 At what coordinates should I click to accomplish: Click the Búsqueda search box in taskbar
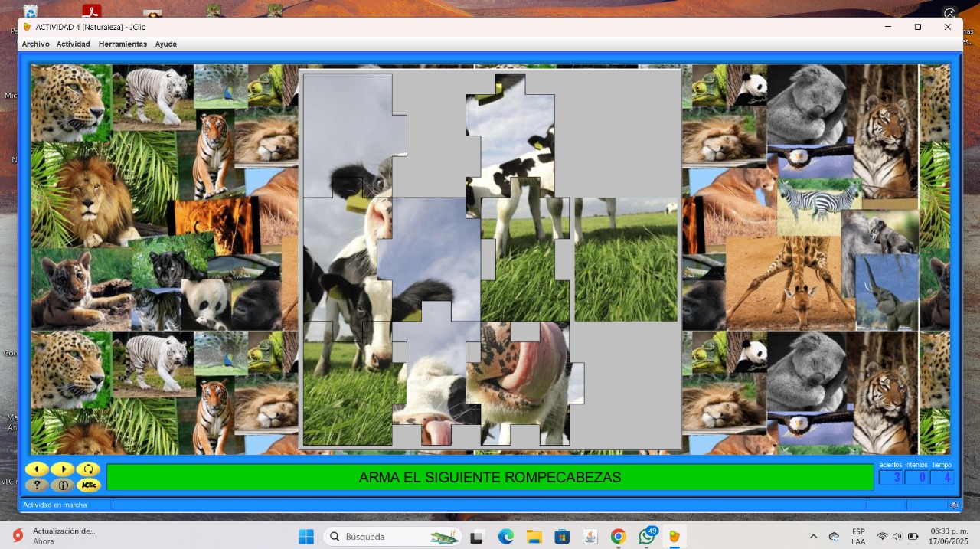[392, 537]
